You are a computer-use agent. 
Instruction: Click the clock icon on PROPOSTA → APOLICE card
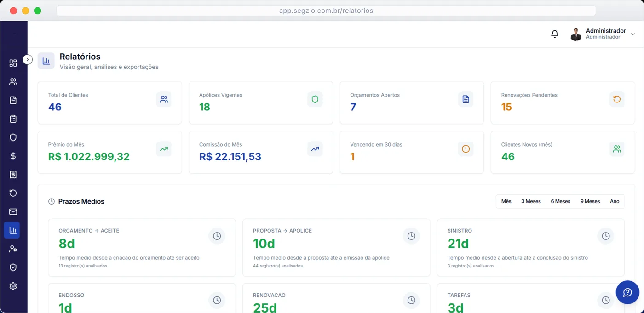411,236
